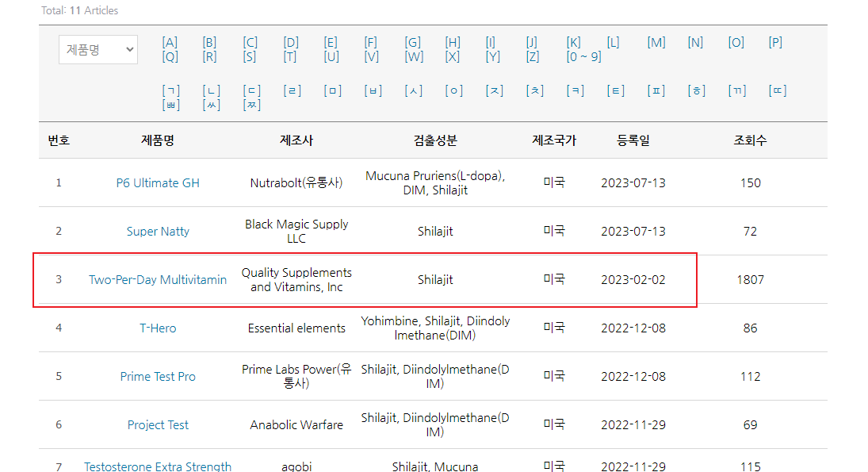This screenshot has width=868, height=472.
Task: Choose the [G] letter index
Action: [412, 43]
